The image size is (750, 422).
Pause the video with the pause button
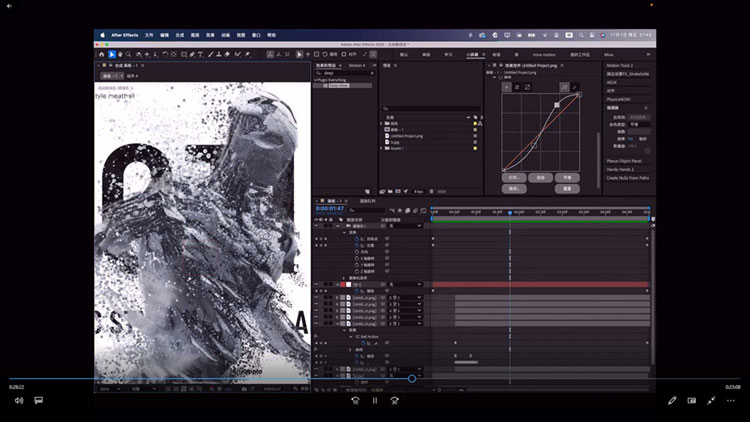375,400
